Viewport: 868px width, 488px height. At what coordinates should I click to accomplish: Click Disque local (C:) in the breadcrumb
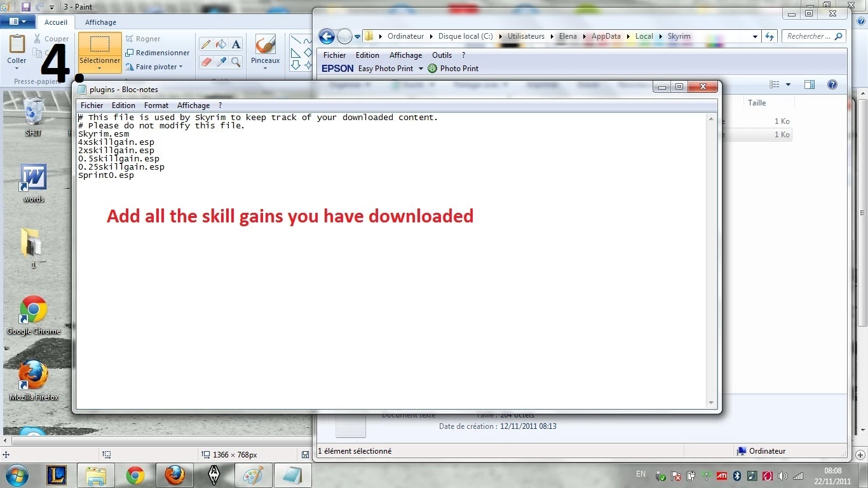pyautogui.click(x=465, y=36)
